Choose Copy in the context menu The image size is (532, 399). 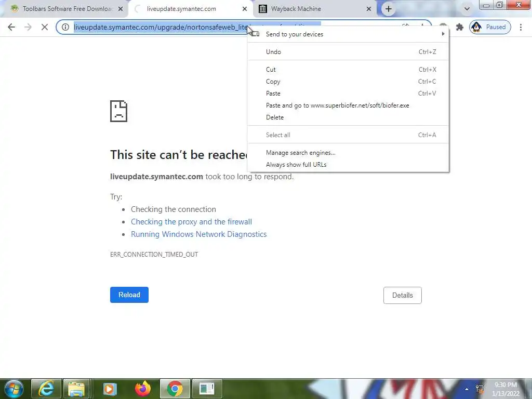[x=348, y=82]
